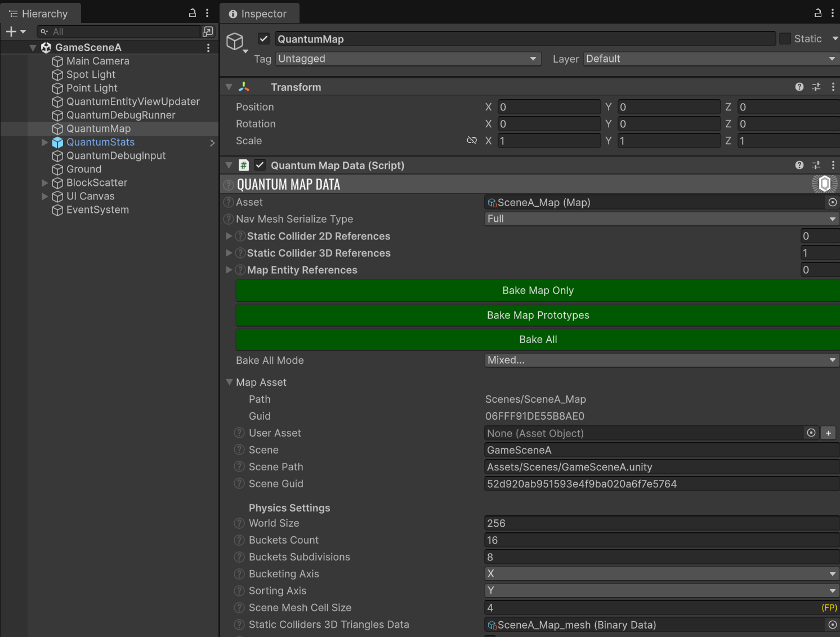Screen dimensions: 840x637
Task: Click the help icon beside World Size
Action: point(239,523)
